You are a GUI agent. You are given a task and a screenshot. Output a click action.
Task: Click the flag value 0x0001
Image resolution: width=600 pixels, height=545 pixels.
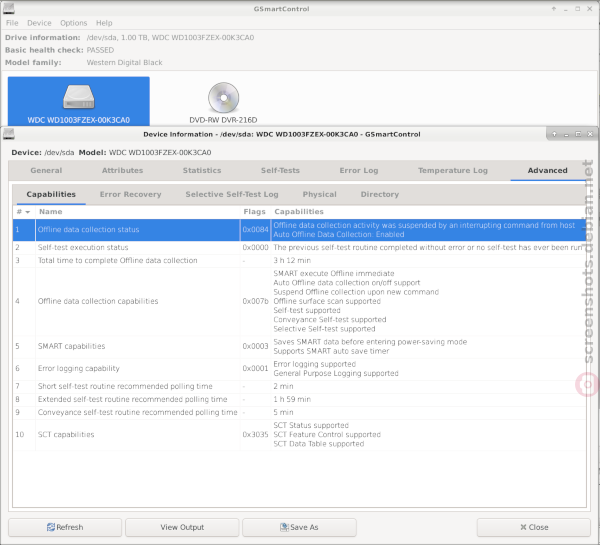tap(255, 369)
